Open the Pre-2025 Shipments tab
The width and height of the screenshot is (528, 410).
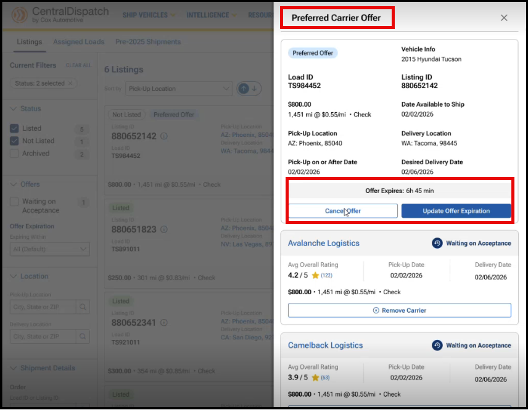click(x=148, y=42)
